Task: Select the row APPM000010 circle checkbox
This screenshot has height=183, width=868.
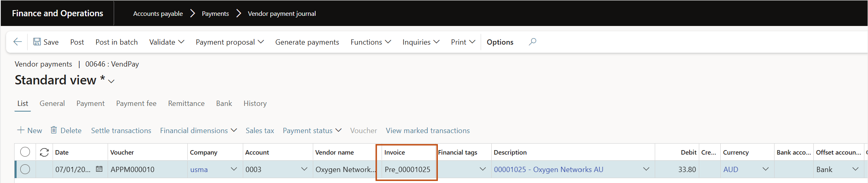Action: click(x=25, y=169)
